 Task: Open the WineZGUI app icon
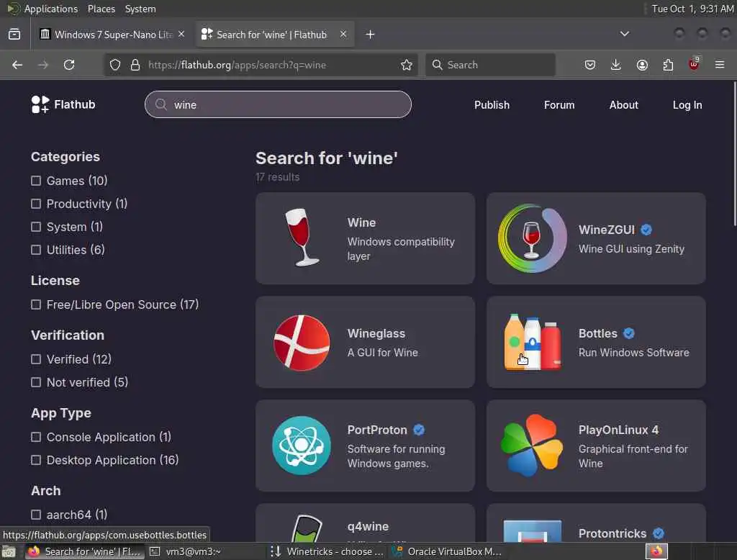[532, 238]
